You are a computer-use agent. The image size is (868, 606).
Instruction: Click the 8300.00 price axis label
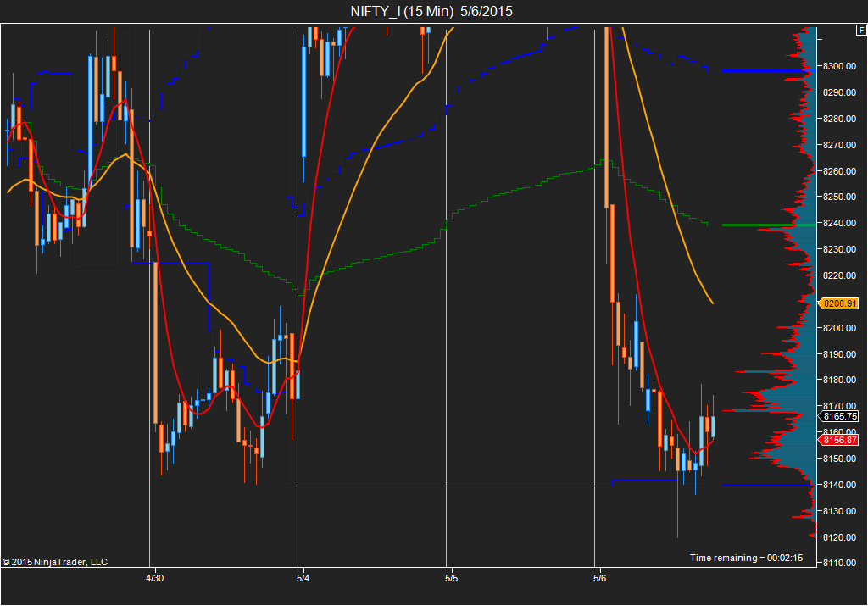point(839,66)
